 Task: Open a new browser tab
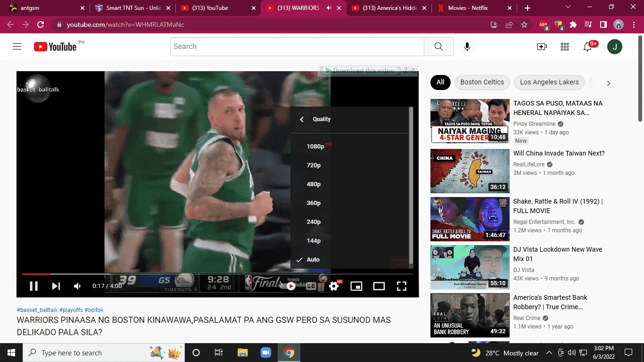coord(528,8)
